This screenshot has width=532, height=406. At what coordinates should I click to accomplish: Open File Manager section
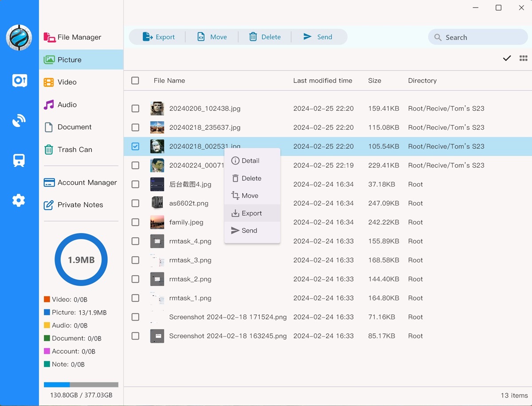point(81,37)
